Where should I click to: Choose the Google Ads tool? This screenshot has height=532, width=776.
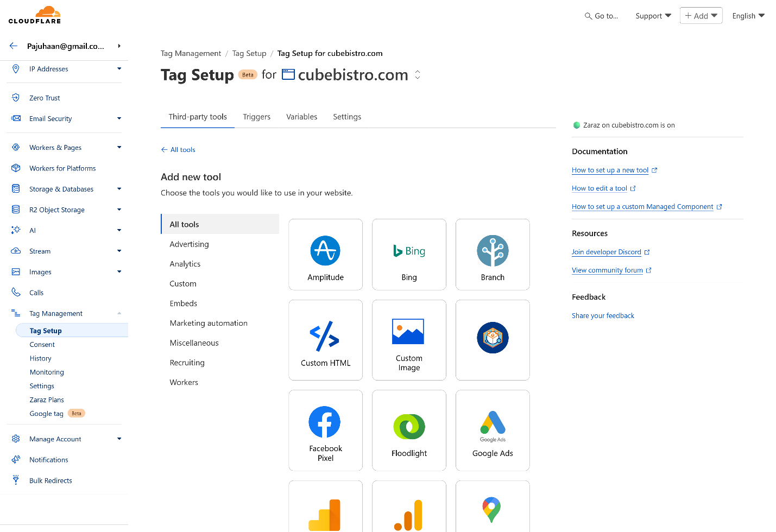click(493, 430)
